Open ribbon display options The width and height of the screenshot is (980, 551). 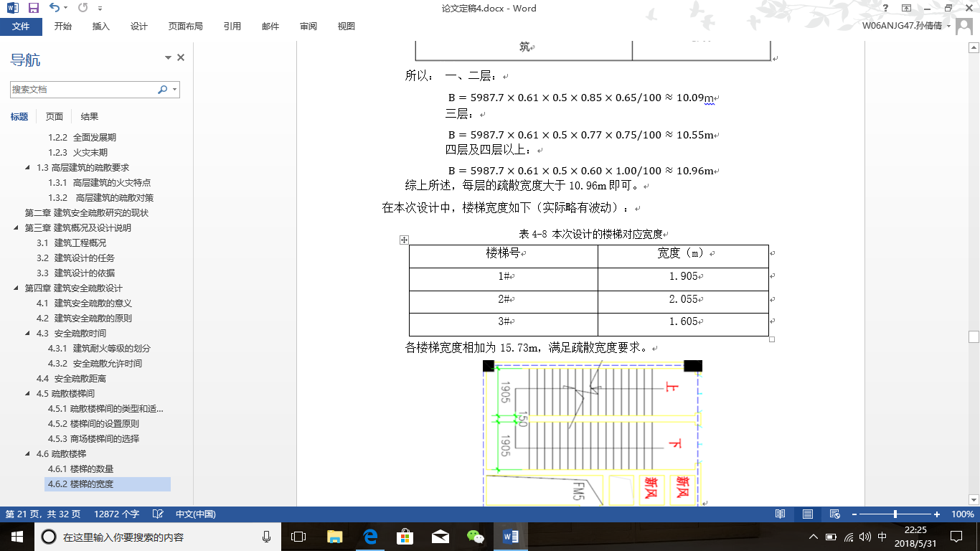click(907, 8)
